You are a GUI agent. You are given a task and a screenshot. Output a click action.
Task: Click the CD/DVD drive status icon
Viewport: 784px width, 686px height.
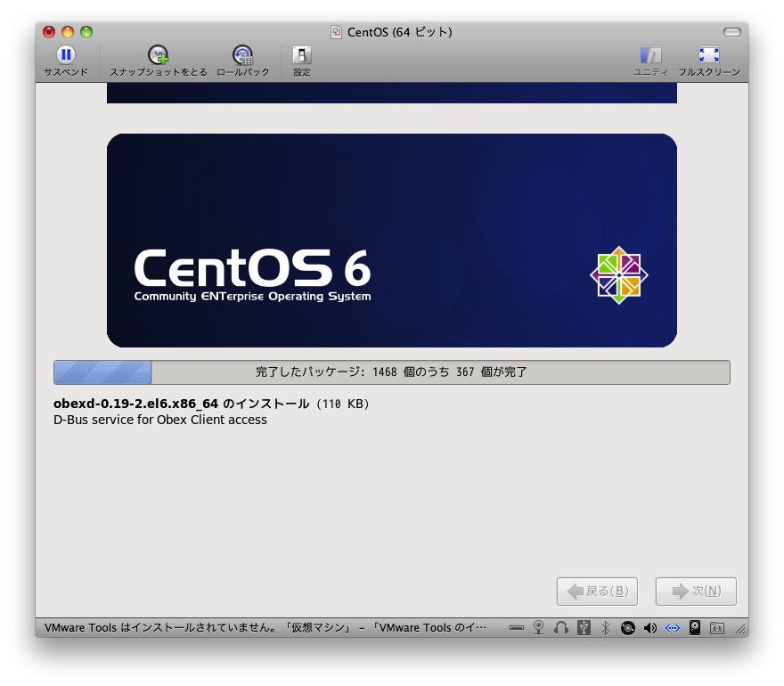tap(627, 627)
